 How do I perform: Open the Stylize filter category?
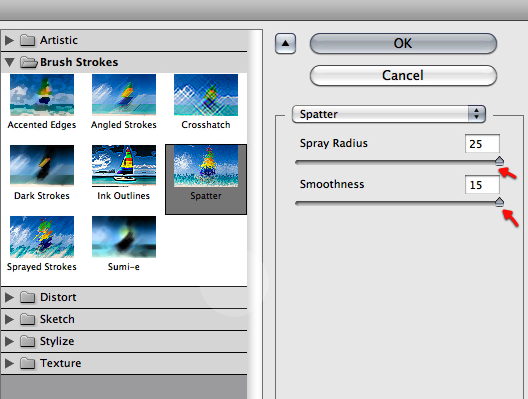coord(9,341)
